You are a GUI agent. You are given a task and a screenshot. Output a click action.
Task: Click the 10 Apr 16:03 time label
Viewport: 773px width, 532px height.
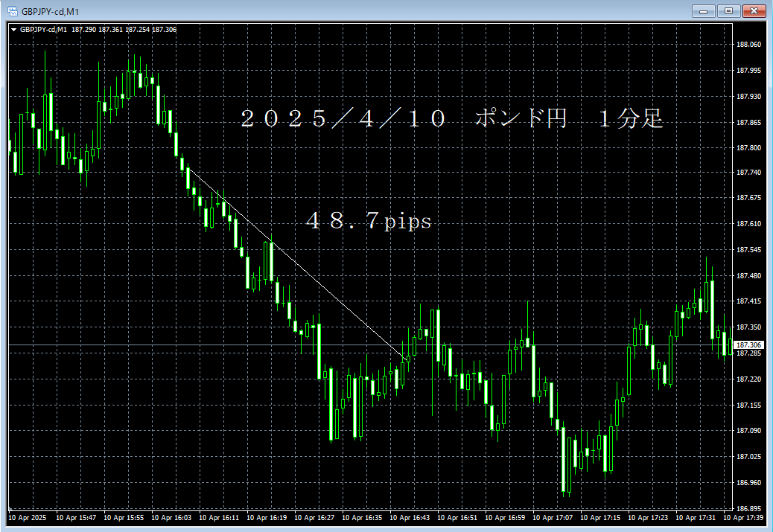click(171, 518)
